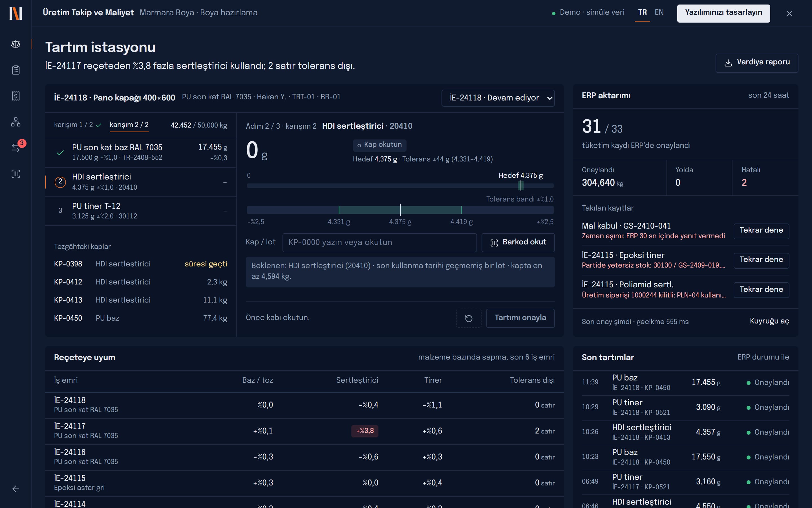Viewport: 812px width, 508px height.
Task: Click the tolerance band gauge
Action: click(x=400, y=210)
